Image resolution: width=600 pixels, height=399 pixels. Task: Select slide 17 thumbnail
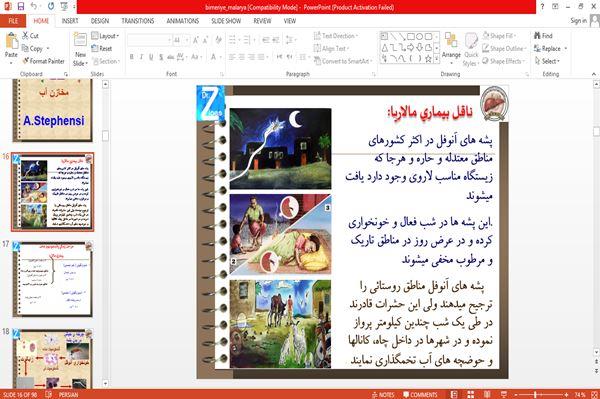53,279
